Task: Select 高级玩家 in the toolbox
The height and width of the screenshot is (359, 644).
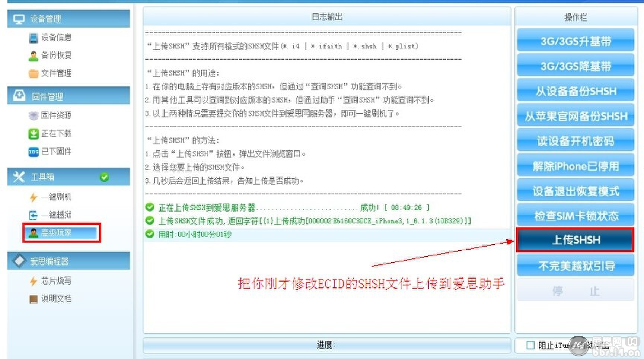Action: pyautogui.click(x=61, y=233)
